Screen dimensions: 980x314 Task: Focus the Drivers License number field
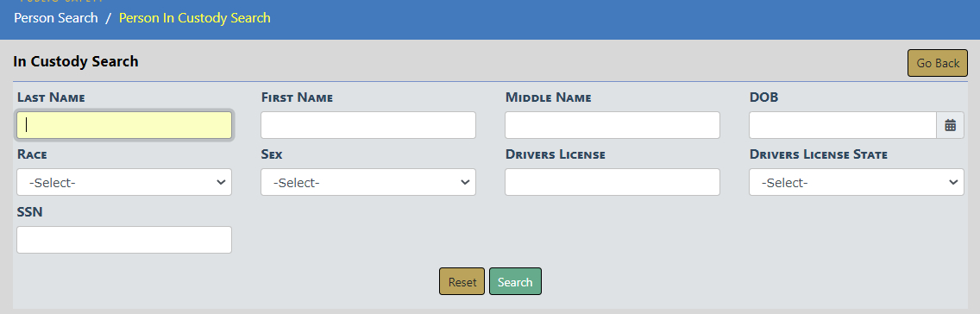point(612,182)
